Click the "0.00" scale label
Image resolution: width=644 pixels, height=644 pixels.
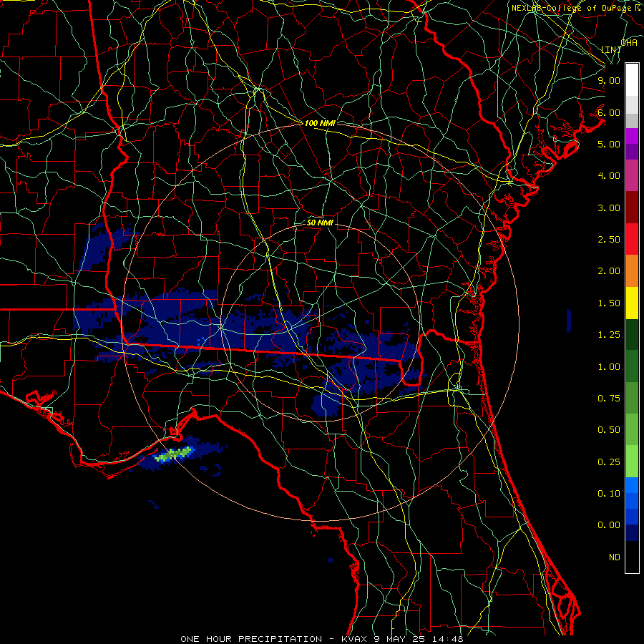tap(609, 525)
